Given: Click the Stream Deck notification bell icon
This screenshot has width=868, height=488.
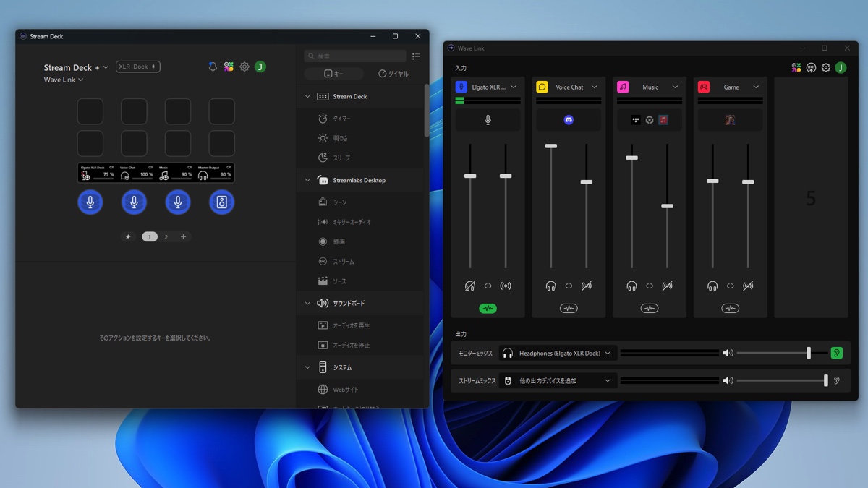Looking at the screenshot, I should (x=213, y=67).
